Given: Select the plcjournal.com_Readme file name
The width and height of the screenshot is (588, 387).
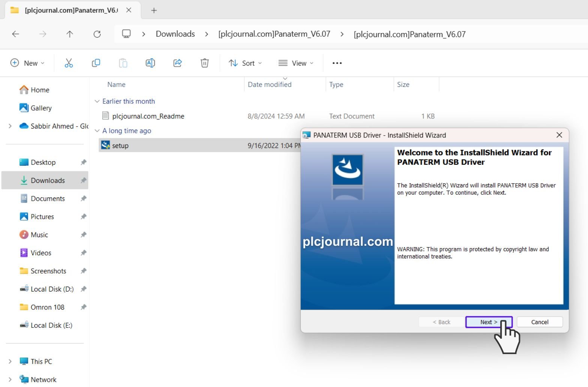Looking at the screenshot, I should [148, 116].
